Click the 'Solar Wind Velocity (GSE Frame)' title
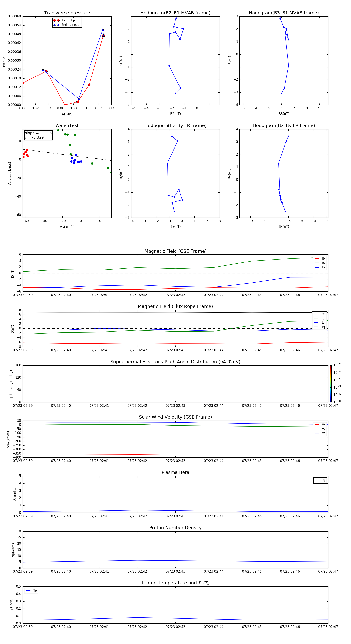Viewport: 351px width, 644px height. [x=175, y=417]
